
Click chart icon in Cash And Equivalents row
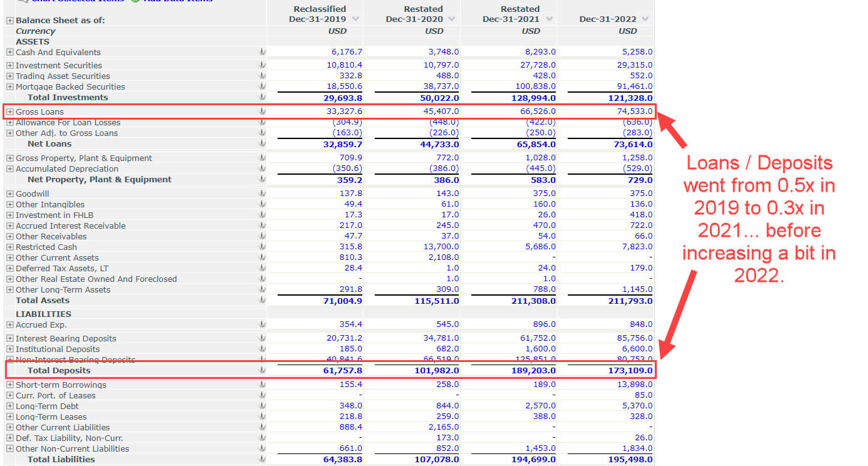point(262,52)
